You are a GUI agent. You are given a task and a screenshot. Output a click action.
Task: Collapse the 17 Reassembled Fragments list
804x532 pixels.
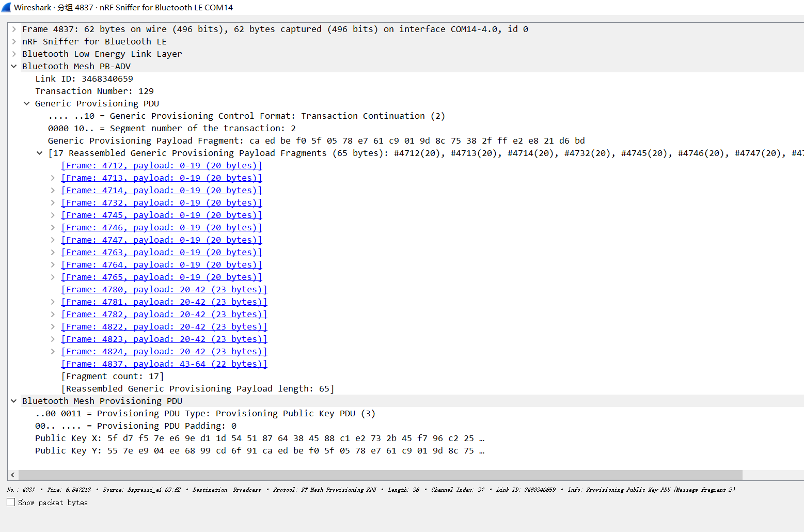coord(40,153)
